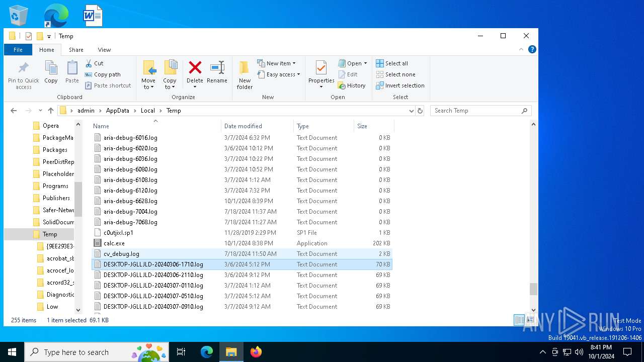This screenshot has width=644, height=362.
Task: Sort by the Size column header
Action: (374, 126)
